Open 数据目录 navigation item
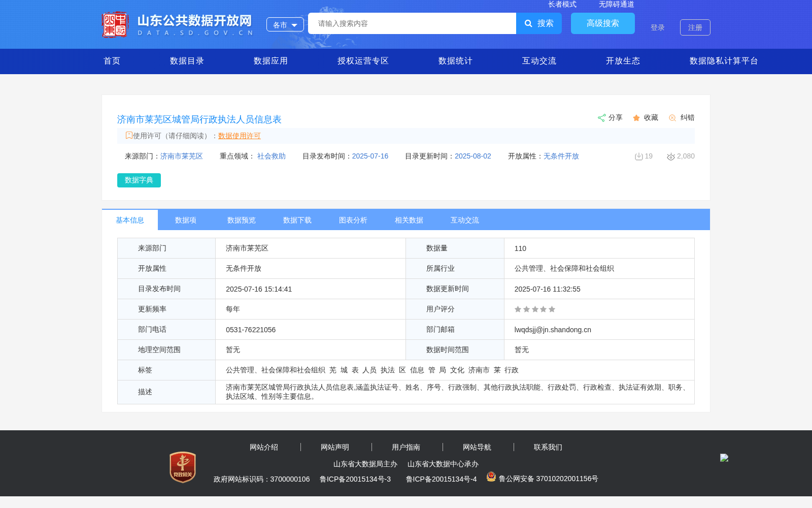The width and height of the screenshot is (812, 508). point(187,61)
